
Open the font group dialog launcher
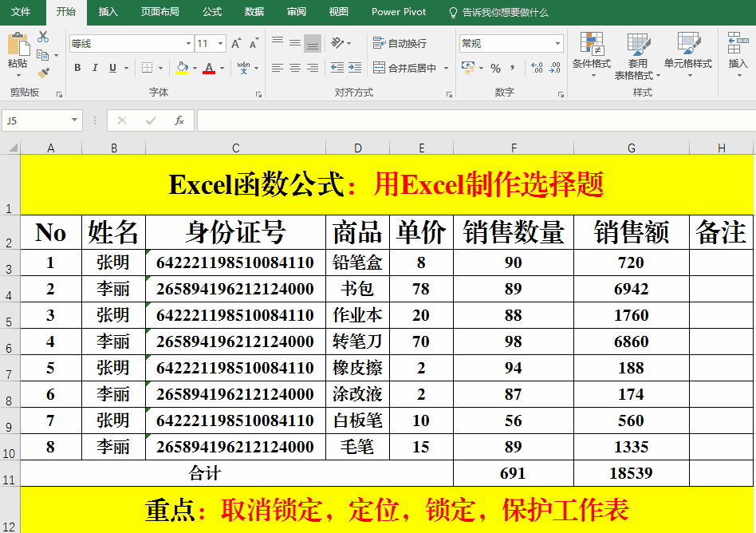258,94
